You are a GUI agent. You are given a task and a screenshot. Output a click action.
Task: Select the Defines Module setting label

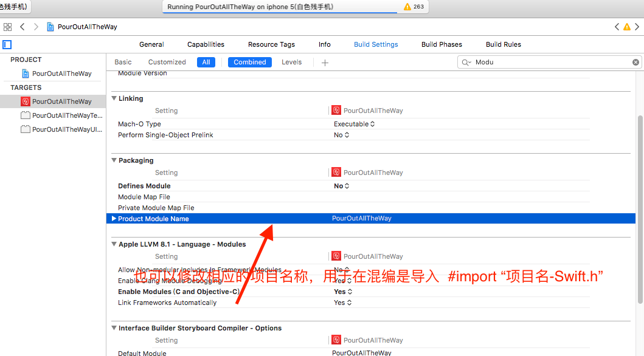[x=144, y=186]
